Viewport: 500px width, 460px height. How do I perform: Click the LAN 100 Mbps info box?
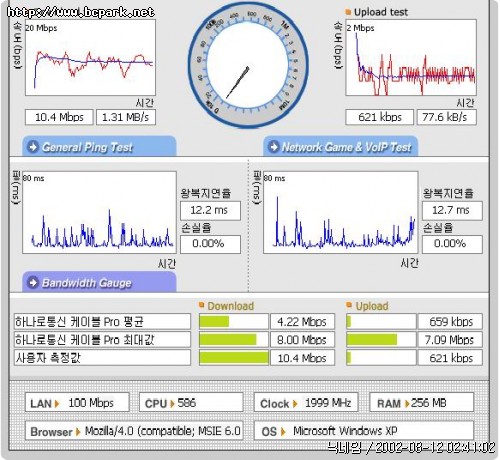click(x=77, y=402)
